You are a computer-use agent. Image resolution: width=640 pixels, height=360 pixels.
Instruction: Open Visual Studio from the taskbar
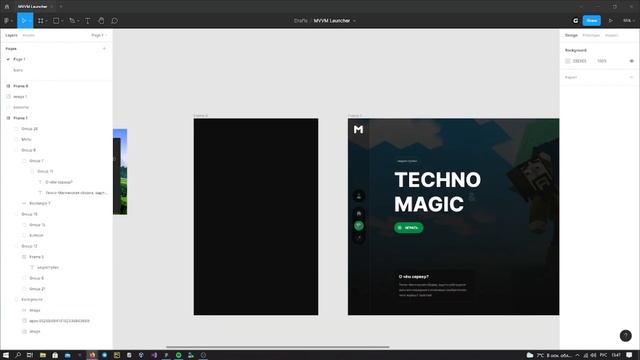(154, 355)
